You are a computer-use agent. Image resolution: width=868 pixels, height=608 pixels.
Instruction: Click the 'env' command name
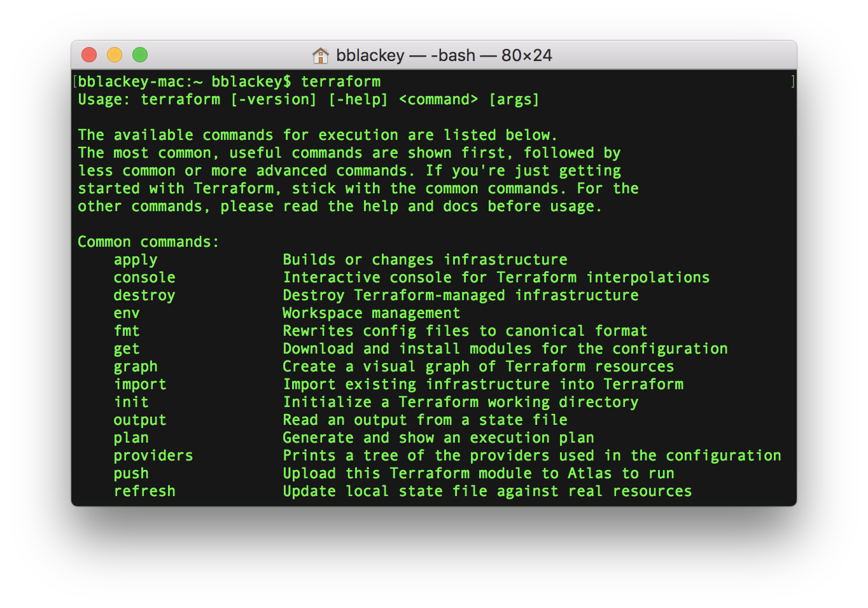127,313
